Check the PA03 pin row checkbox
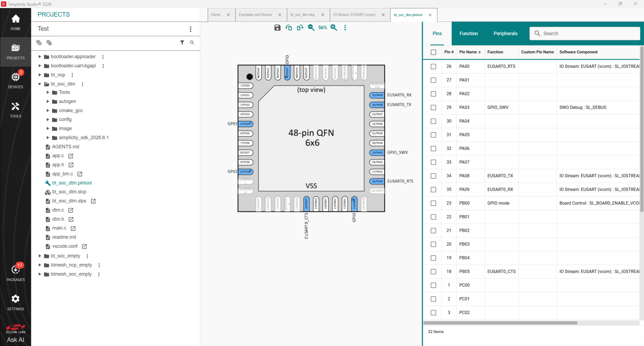 pos(433,108)
